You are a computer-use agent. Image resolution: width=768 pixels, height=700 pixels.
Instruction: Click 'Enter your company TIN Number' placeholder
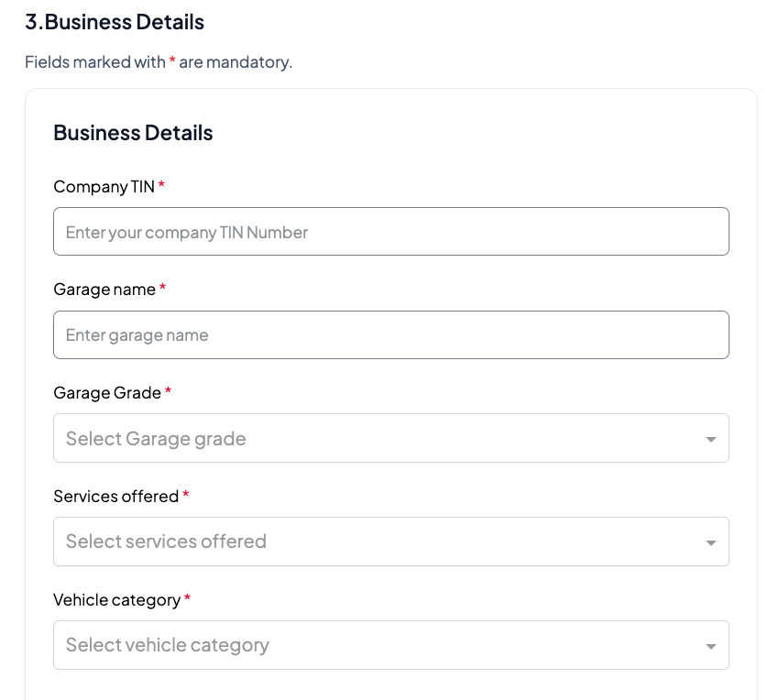click(x=187, y=233)
